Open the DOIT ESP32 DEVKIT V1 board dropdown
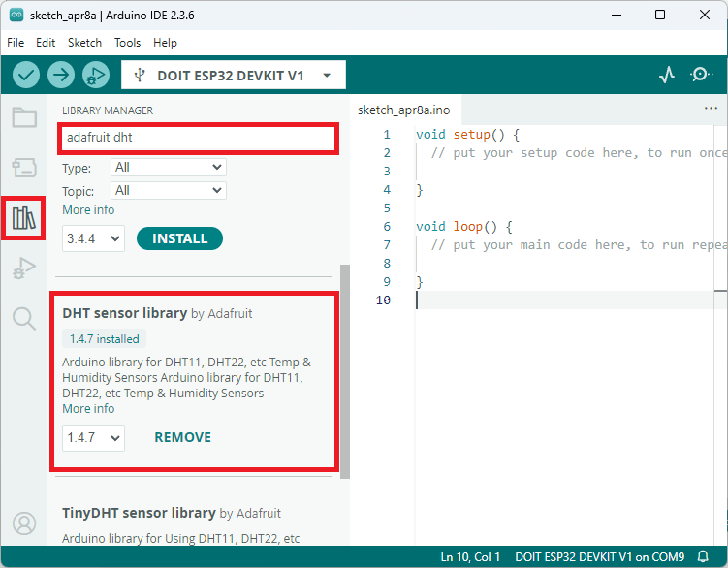728x568 pixels. pos(233,75)
